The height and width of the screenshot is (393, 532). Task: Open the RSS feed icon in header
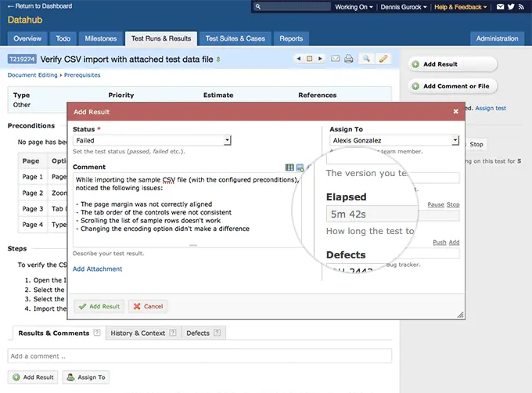pyautogui.click(x=522, y=7)
